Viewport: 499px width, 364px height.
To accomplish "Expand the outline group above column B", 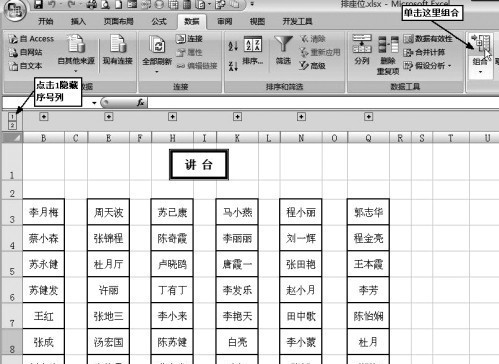I will coord(44,117).
